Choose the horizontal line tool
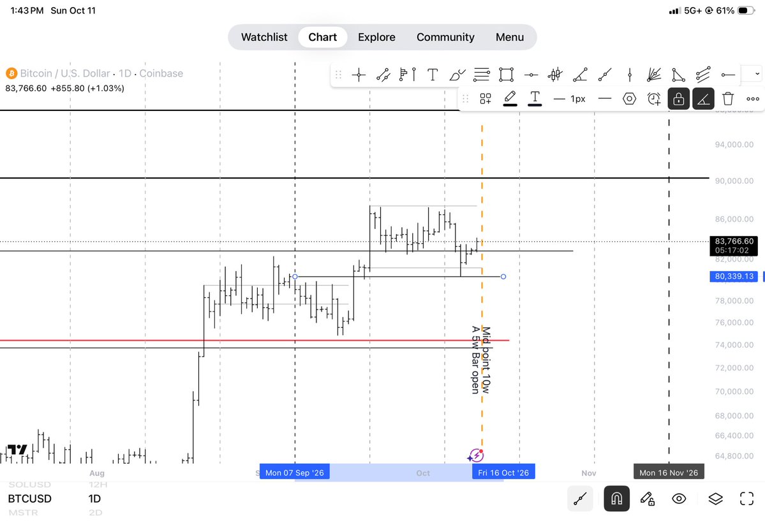Image resolution: width=765 pixels, height=532 pixels. [x=531, y=75]
